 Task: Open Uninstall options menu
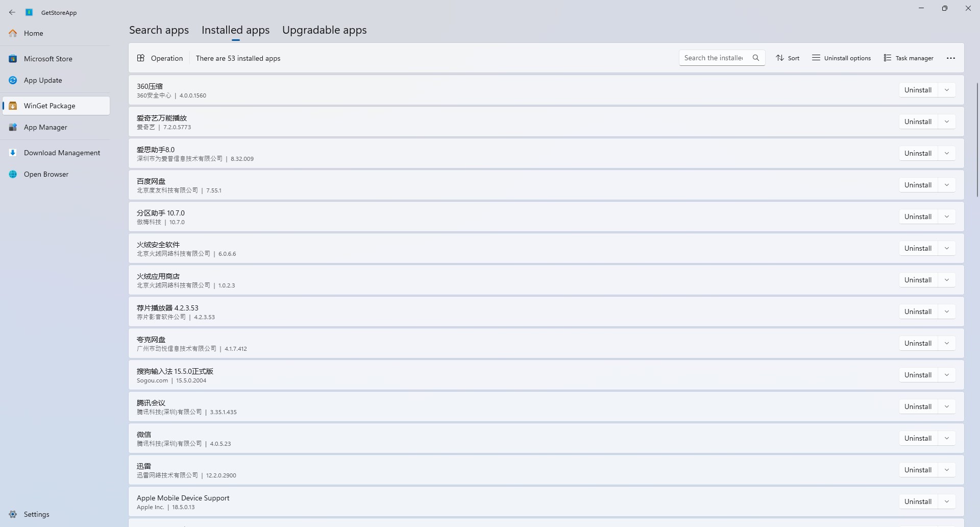point(841,58)
